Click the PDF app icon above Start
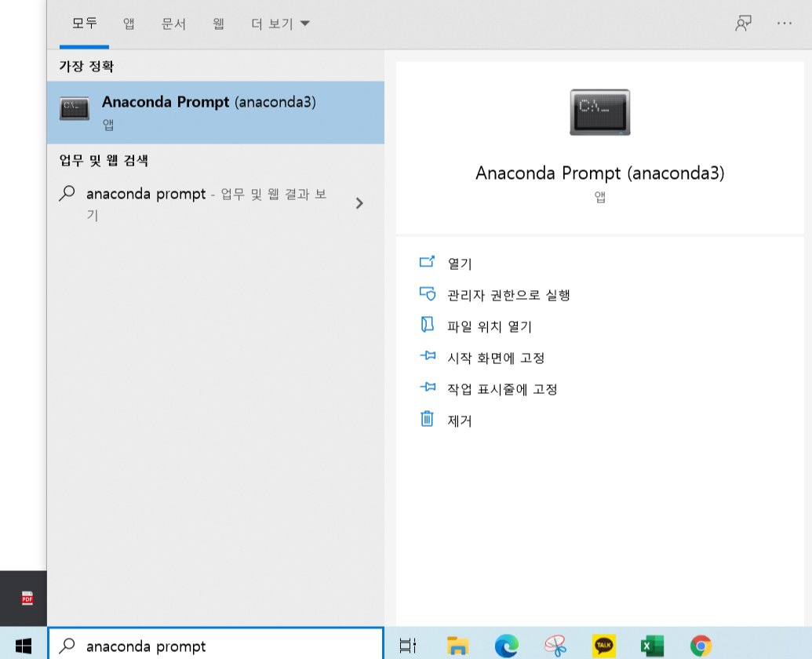Viewport: 812px width, 659px height. click(x=27, y=599)
